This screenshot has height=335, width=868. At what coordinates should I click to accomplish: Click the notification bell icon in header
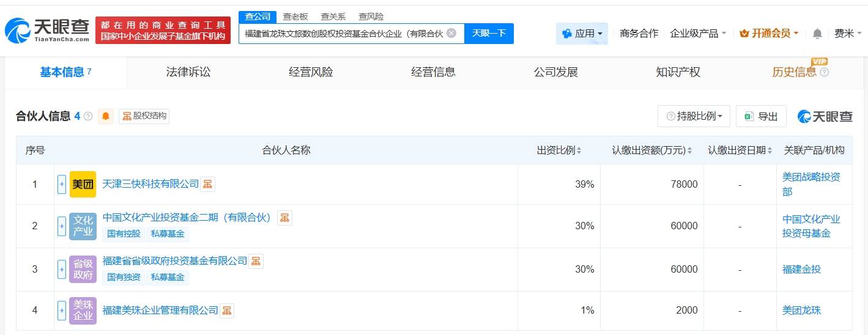817,34
